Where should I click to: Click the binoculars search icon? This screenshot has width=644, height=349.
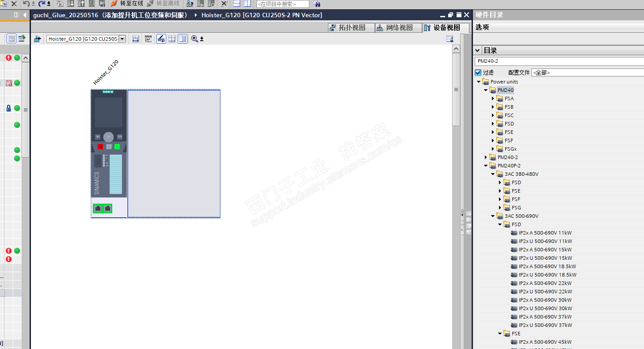tap(317, 4)
